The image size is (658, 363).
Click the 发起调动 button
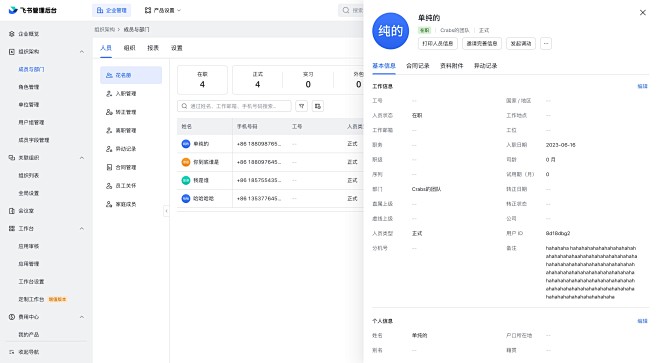521,43
